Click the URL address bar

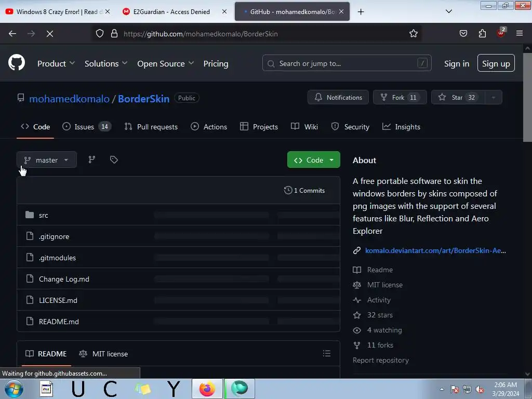[258, 34]
